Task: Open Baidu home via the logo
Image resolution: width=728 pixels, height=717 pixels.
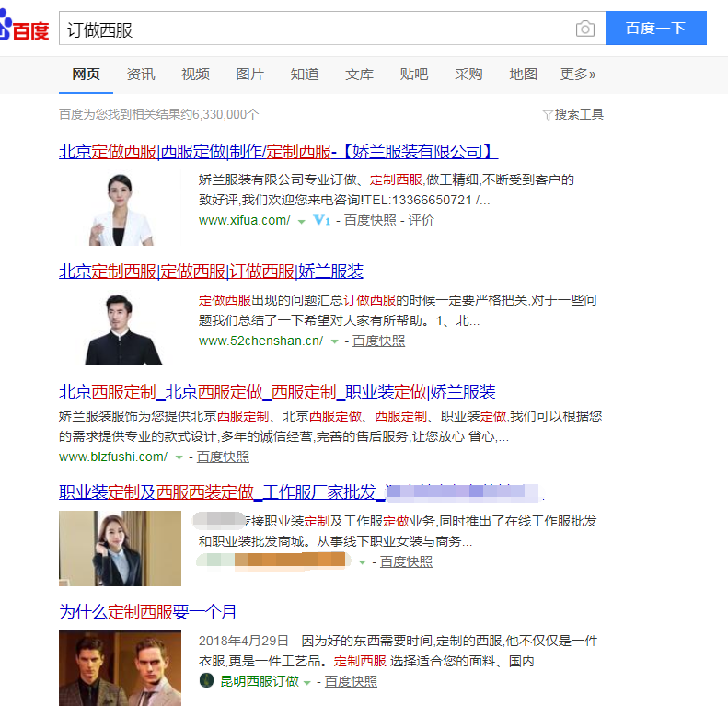Action: point(24,27)
